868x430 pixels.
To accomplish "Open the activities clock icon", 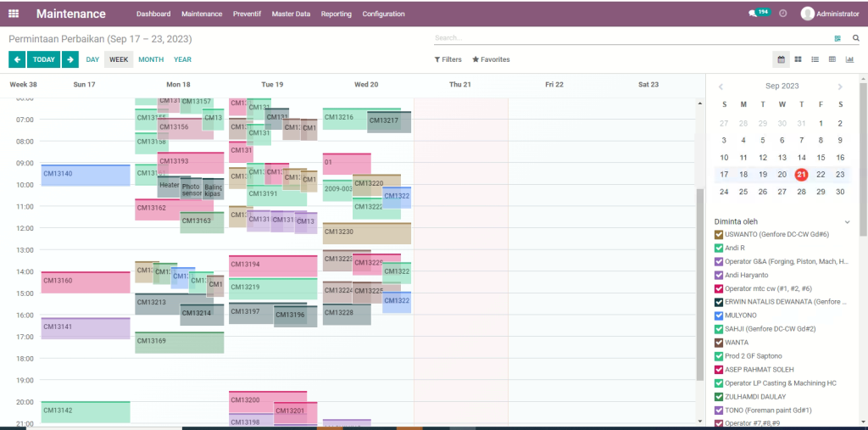I will [782, 14].
